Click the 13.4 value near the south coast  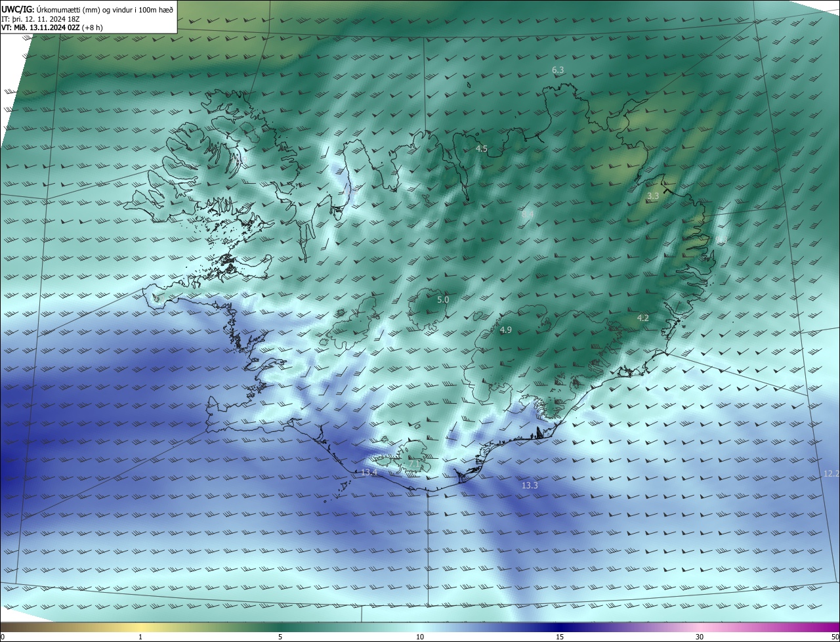[369, 473]
